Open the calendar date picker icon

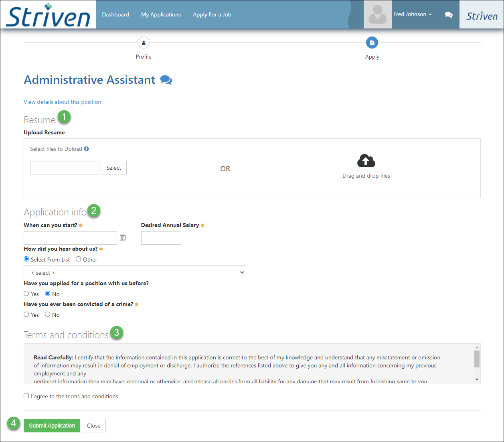[x=123, y=237]
